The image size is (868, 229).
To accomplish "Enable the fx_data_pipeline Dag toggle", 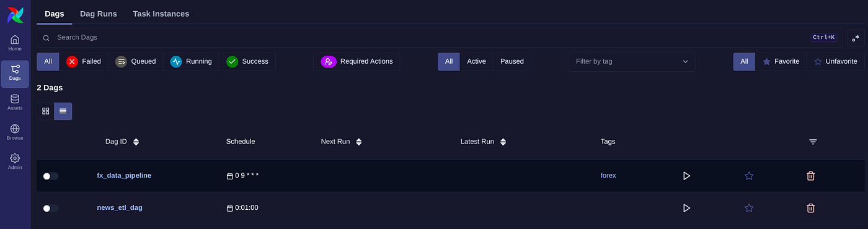I will (x=51, y=176).
